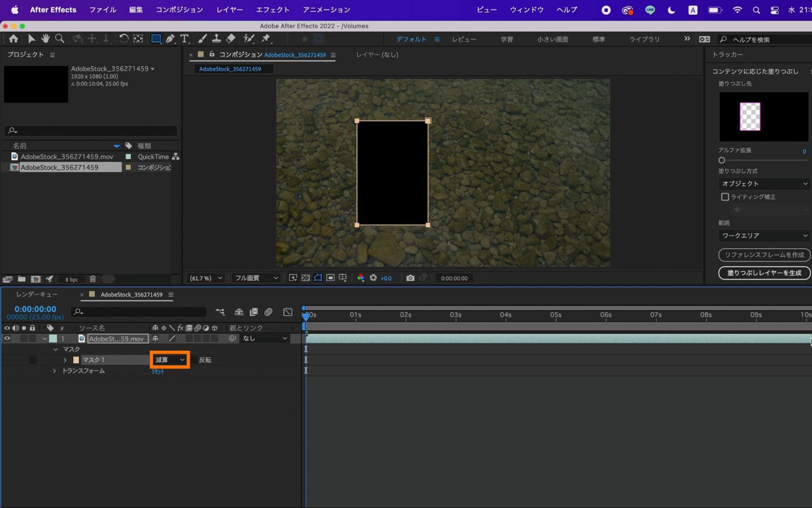Select the Zoom magnifier tool
The image size is (812, 508).
(x=60, y=39)
